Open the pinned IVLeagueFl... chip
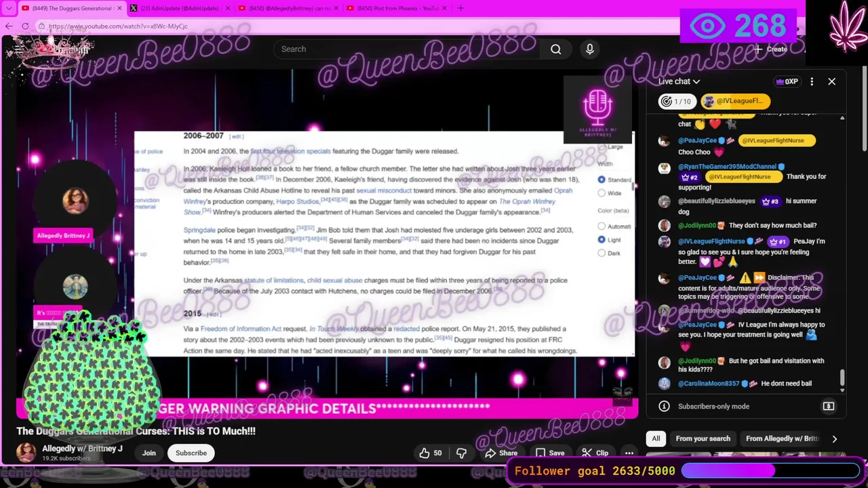The height and width of the screenshot is (488, 868). (x=736, y=101)
